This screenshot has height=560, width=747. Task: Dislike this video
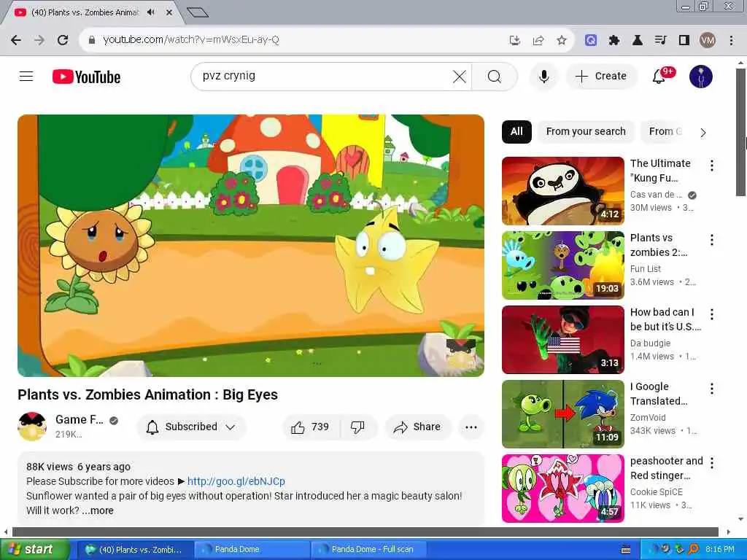tap(357, 427)
